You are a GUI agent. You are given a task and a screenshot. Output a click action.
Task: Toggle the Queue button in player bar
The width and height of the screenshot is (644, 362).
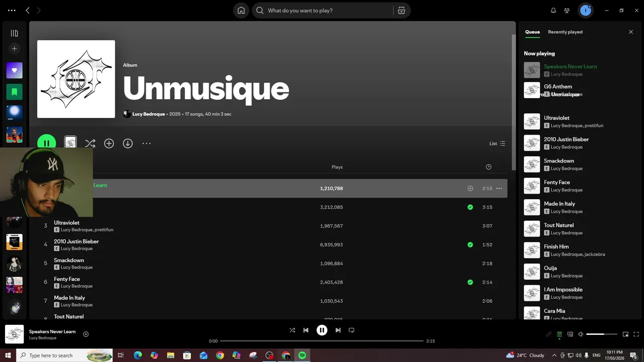tap(559, 334)
